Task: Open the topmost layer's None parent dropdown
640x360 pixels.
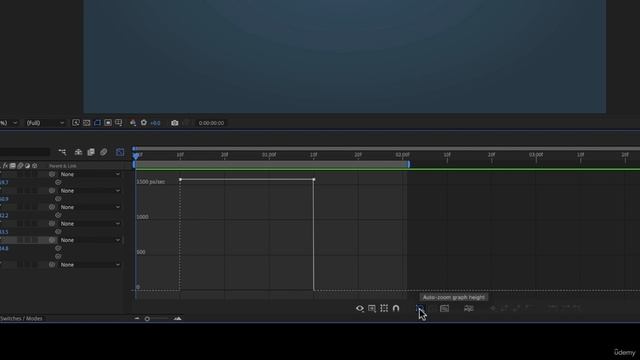Action: (90, 174)
